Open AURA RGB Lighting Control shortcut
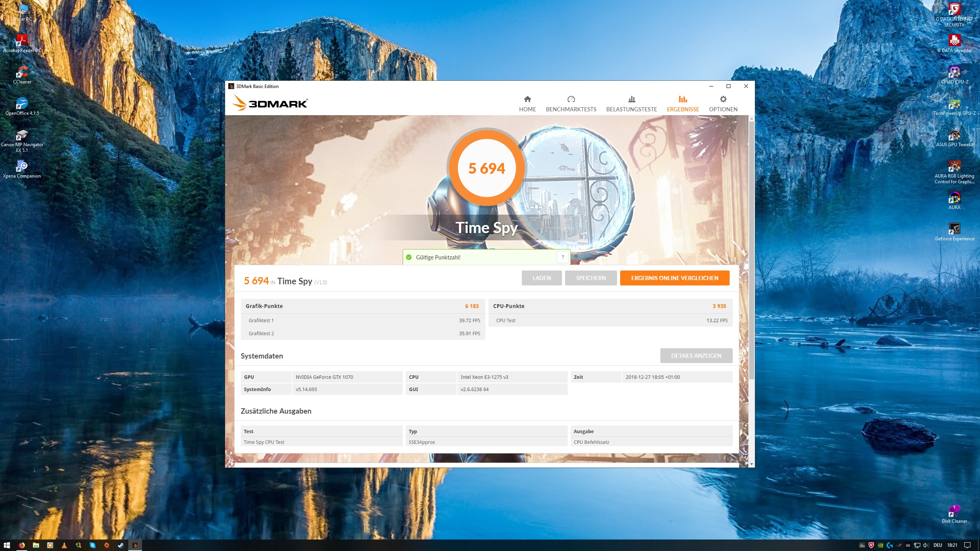This screenshot has width=980, height=551. (x=954, y=172)
